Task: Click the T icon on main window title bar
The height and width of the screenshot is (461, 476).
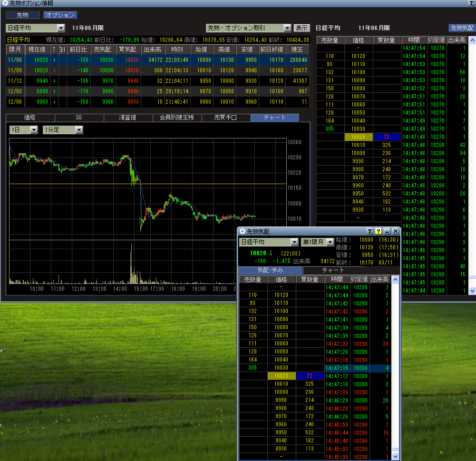Action: 471,3
